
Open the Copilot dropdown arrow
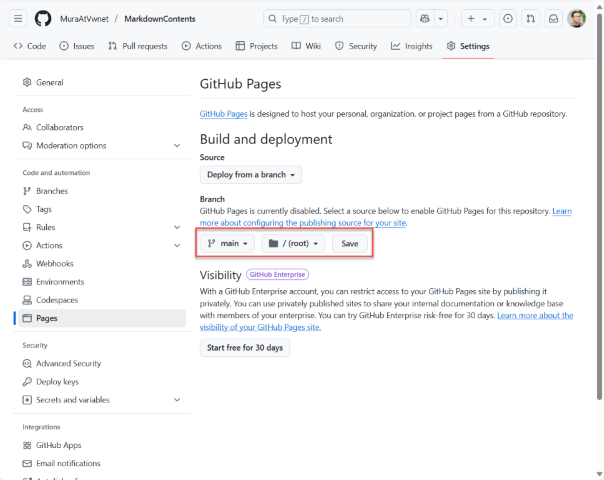pos(441,18)
